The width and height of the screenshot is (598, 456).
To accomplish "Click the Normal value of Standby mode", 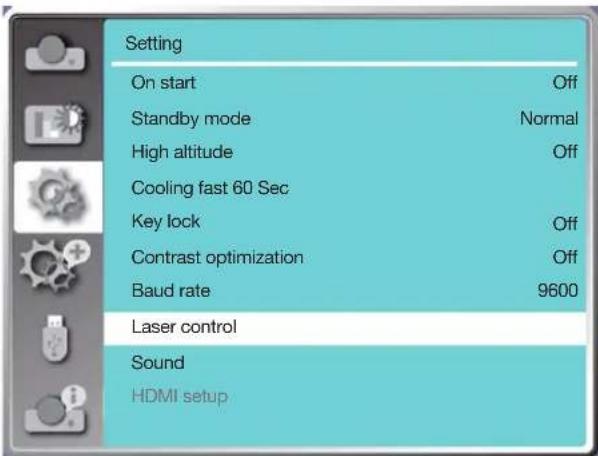I will click(549, 119).
